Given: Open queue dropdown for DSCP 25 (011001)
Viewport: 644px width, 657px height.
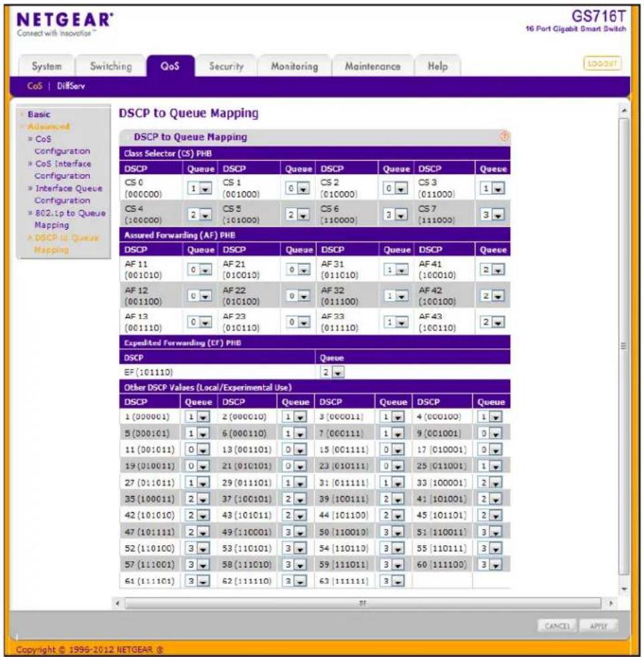Looking at the screenshot, I should (490, 466).
